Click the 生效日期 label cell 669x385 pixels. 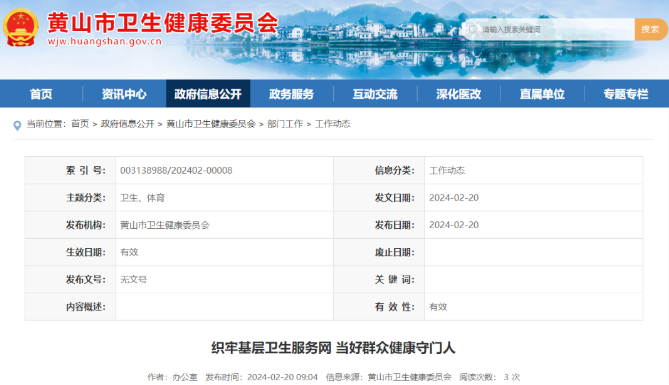(70, 252)
